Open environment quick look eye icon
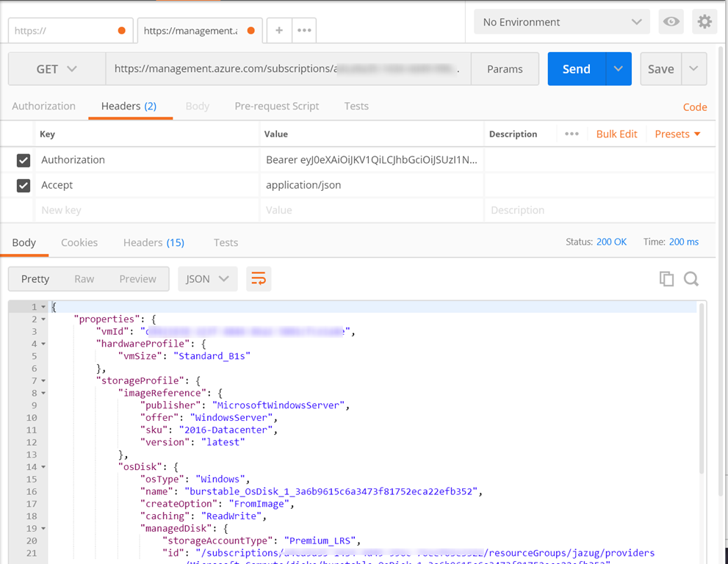Viewport: 728px width, 564px height. coord(671,22)
